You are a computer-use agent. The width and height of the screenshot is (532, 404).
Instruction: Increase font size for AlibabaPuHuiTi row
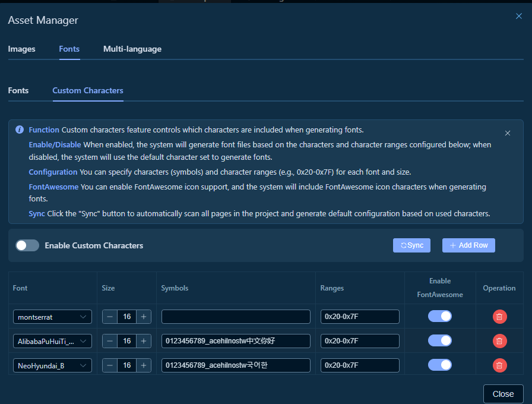point(144,340)
